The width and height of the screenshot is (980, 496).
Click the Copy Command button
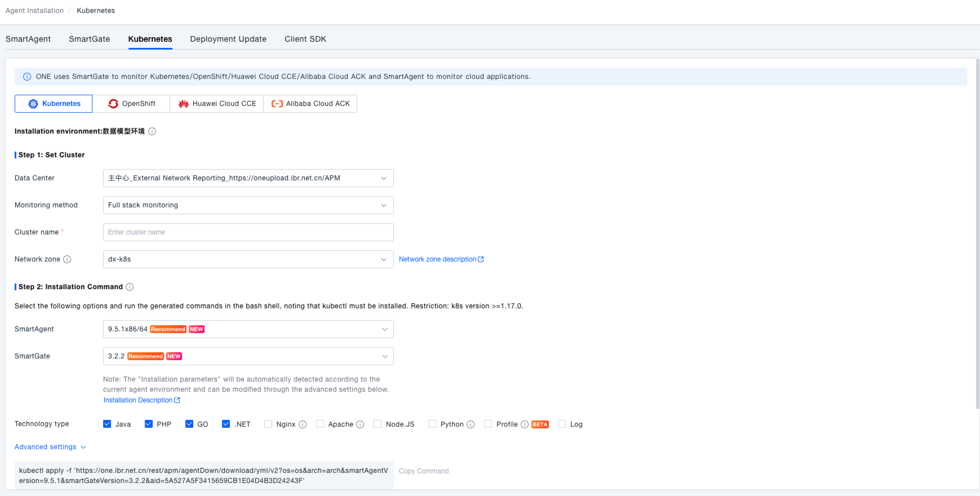coord(424,471)
